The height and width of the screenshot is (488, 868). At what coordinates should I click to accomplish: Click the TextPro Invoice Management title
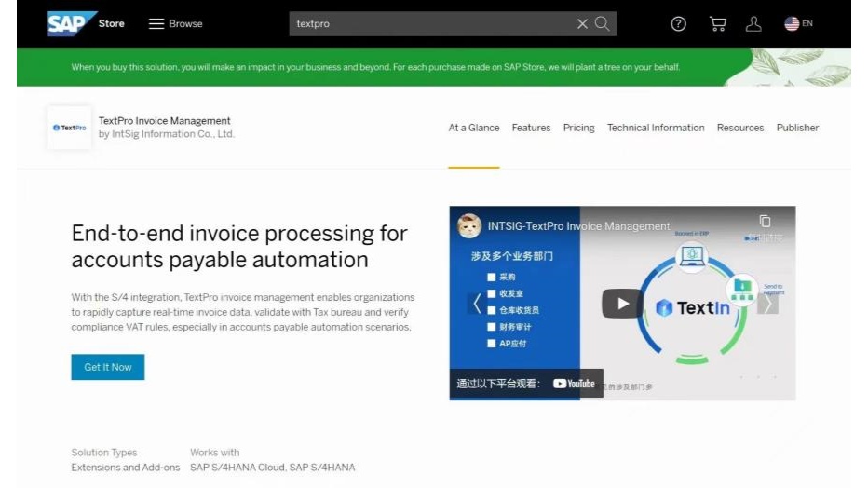pos(165,121)
